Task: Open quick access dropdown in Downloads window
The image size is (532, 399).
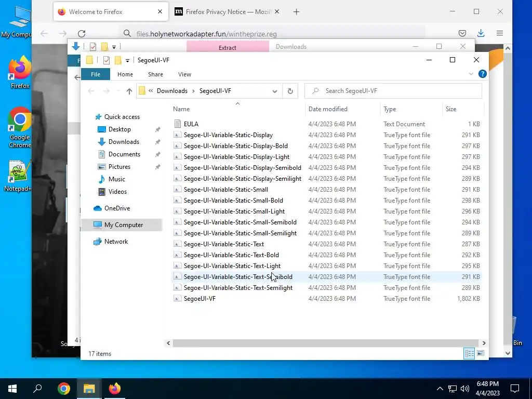Action: click(114, 47)
